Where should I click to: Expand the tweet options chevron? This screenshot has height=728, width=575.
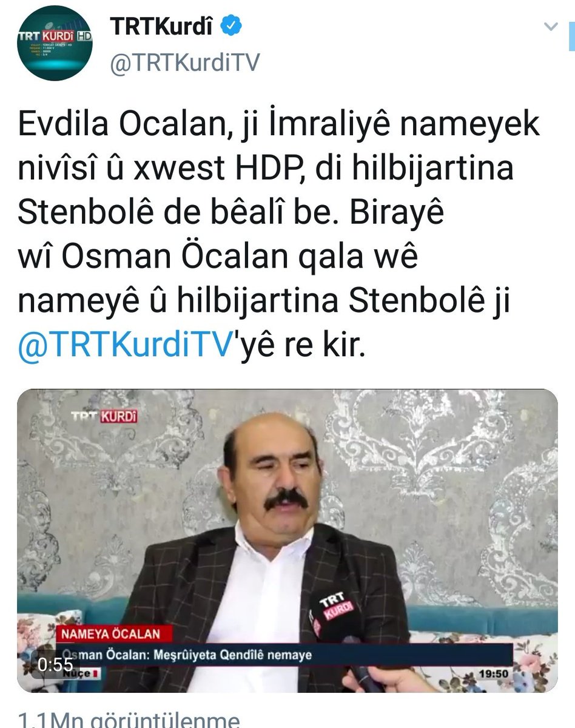point(551,27)
